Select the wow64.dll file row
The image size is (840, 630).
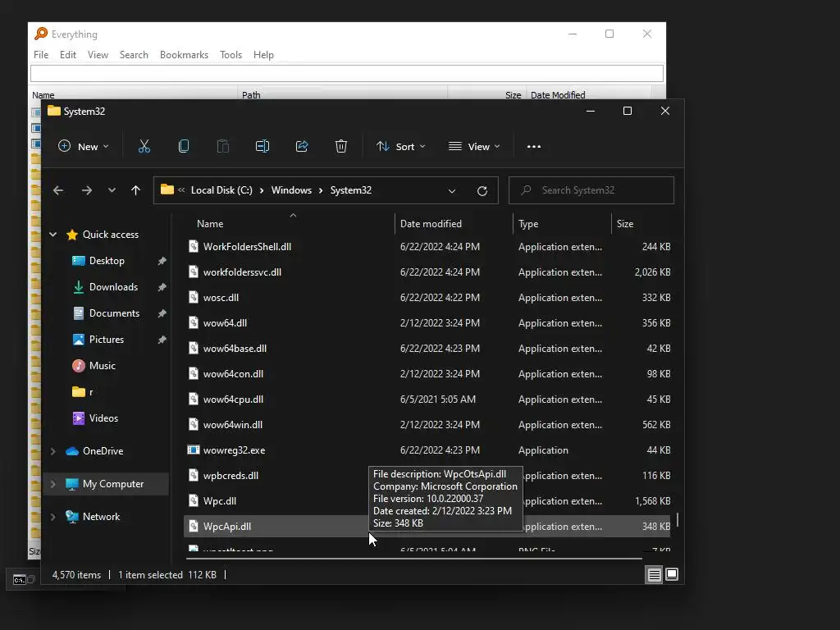pyautogui.click(x=427, y=323)
